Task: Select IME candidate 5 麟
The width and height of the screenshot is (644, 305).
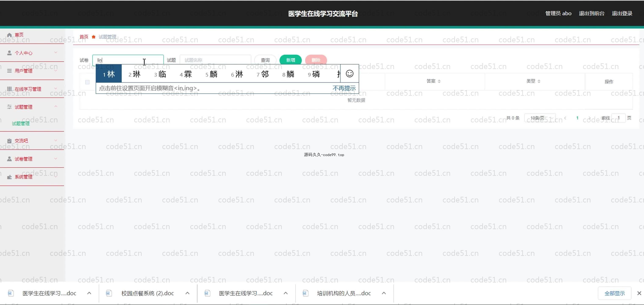Action: (x=211, y=74)
